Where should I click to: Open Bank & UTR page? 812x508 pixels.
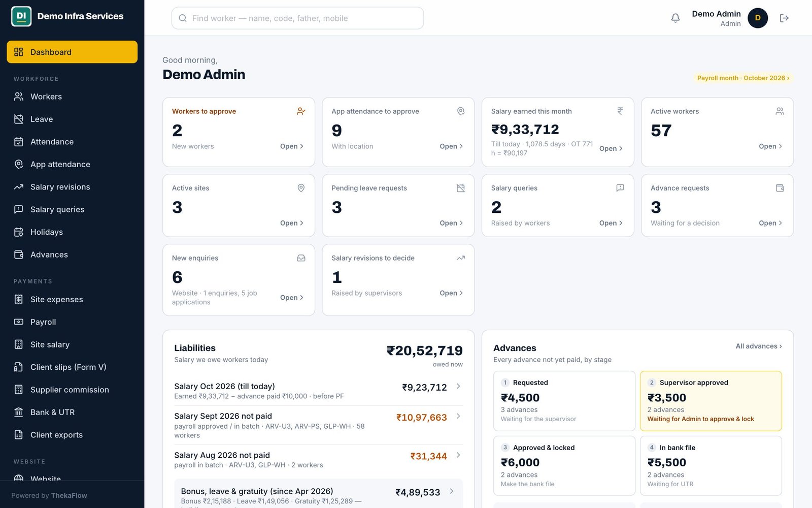tap(72, 412)
